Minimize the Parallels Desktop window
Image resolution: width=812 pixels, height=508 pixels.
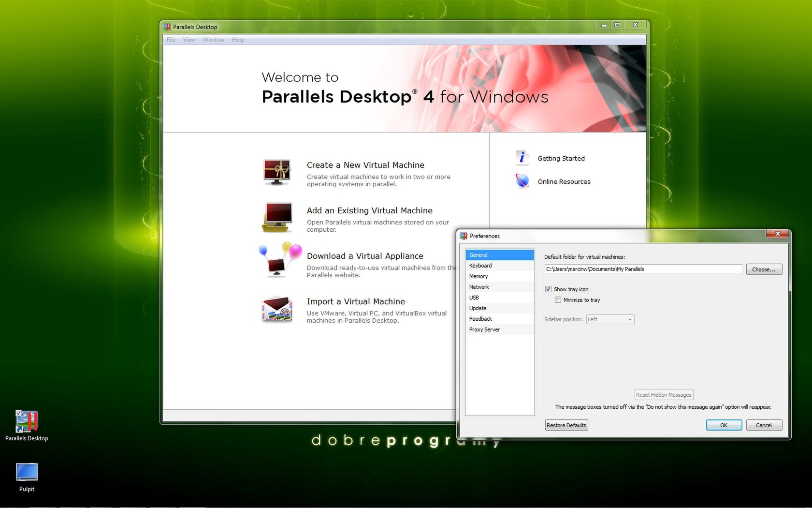604,25
